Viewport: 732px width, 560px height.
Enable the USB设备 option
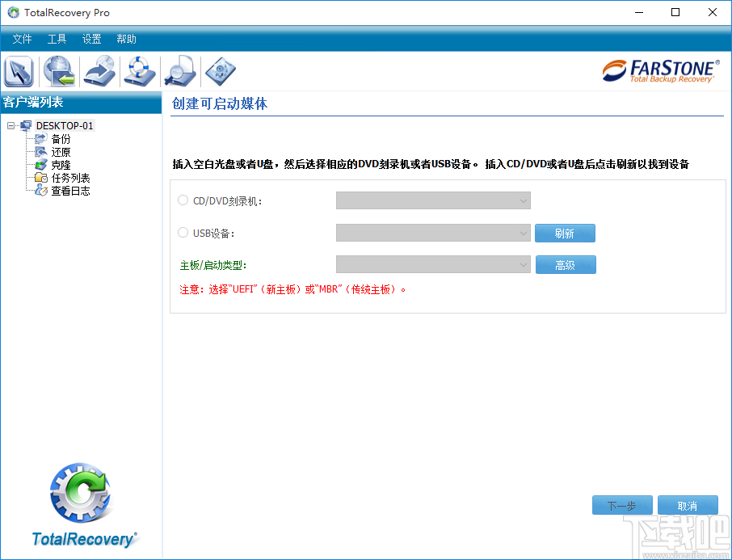[x=183, y=232]
